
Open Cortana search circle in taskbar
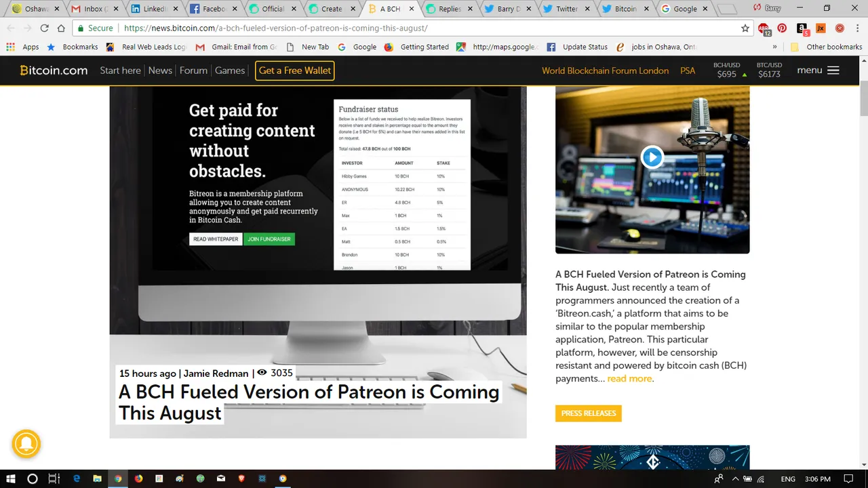(x=32, y=479)
